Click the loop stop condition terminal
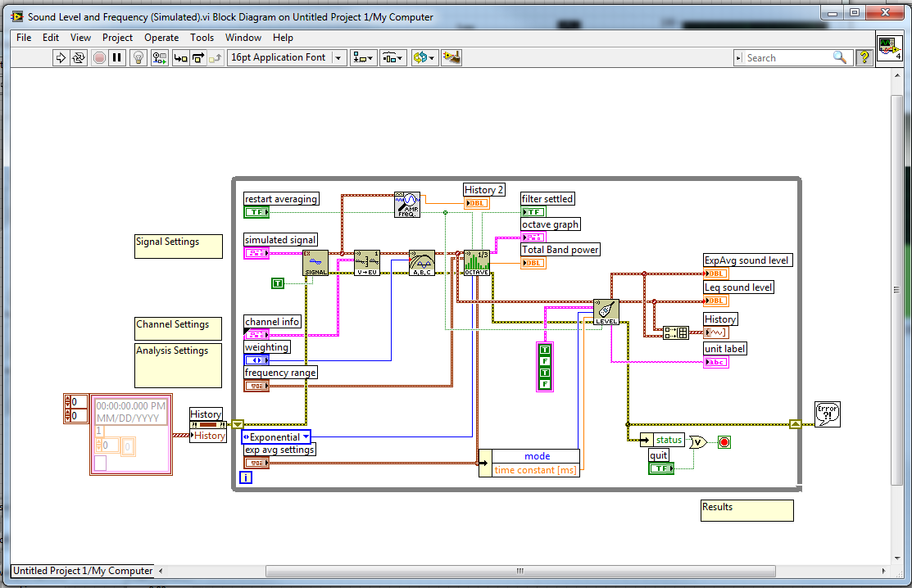Image resolution: width=912 pixels, height=588 pixels. [724, 442]
